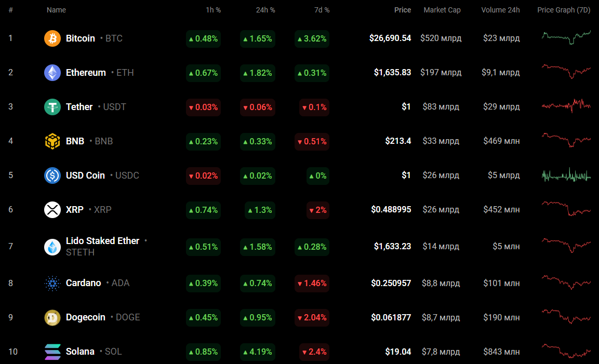This screenshot has height=364, width=599.
Task: Click Dogecoin's 7d change badge
Action: coord(312,317)
